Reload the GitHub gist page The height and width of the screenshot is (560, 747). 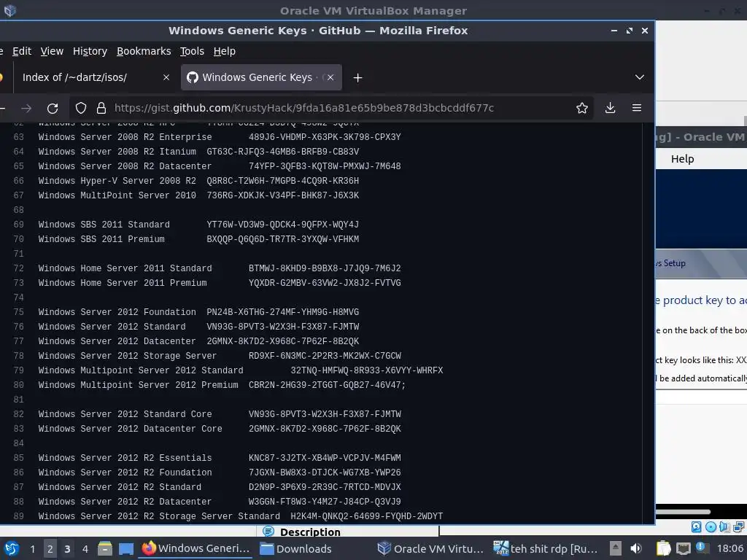pyautogui.click(x=53, y=108)
